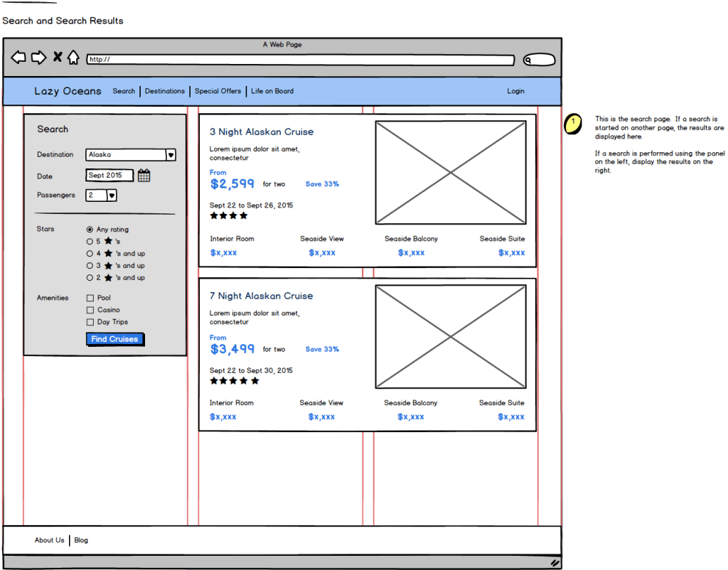
Task: Tick the Casino amenity checkbox
Action: coord(90,310)
